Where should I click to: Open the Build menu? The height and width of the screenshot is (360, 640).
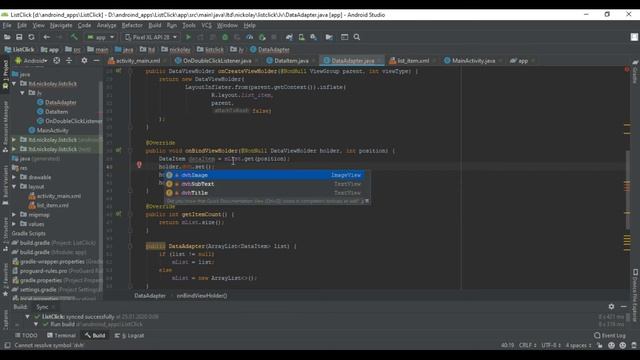tap(155, 25)
